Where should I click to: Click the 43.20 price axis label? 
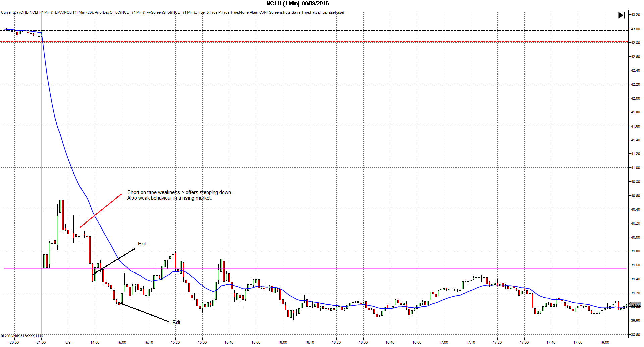635,15
